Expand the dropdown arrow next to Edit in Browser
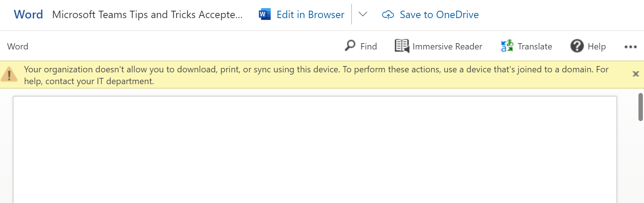Viewport: 644px width, 203px height. (363, 14)
